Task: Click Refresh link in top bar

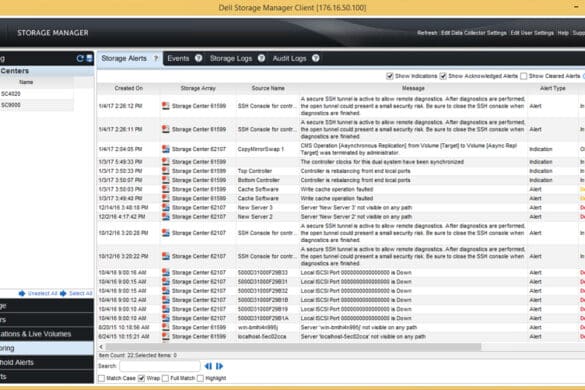Action: coord(427,33)
